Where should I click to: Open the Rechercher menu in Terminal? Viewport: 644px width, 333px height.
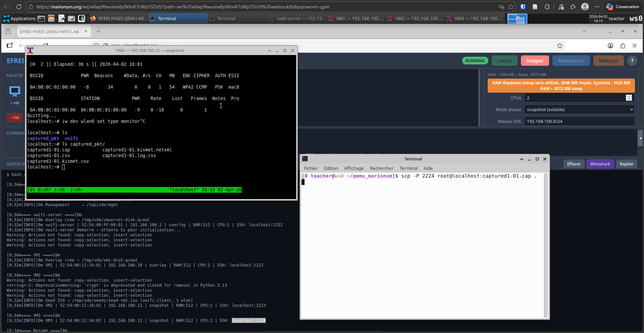click(381, 168)
